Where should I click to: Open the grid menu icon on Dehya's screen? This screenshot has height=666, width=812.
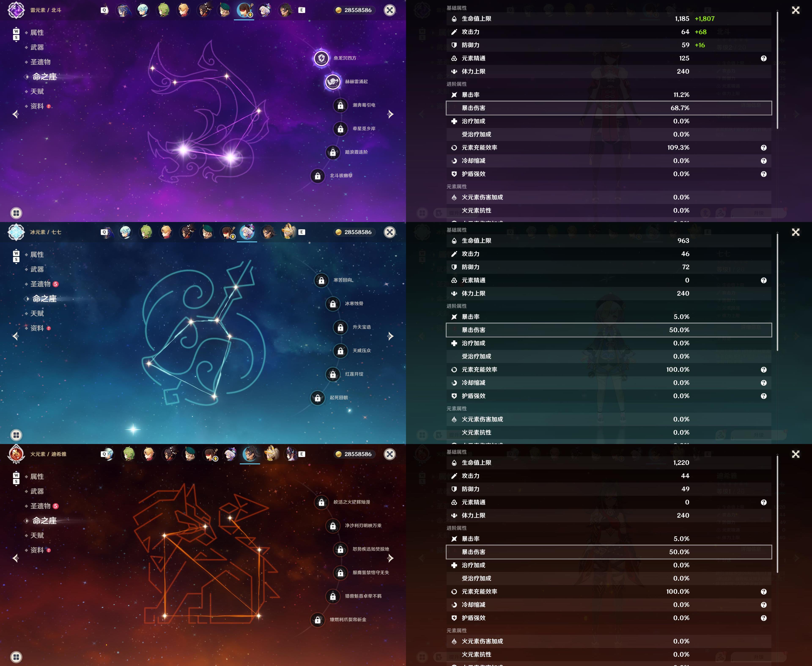click(x=16, y=657)
